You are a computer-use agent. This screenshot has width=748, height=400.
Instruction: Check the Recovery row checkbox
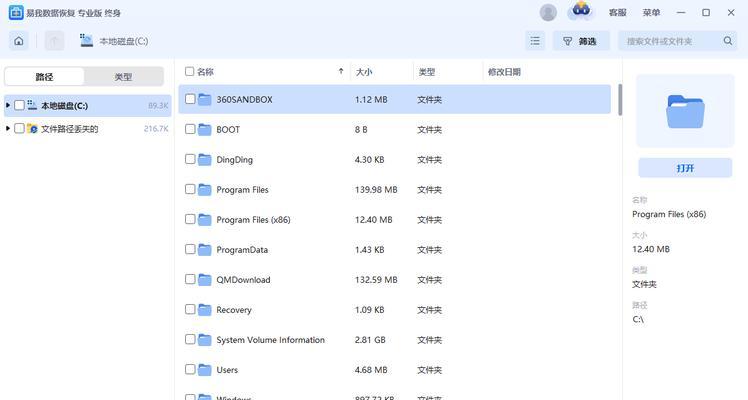pyautogui.click(x=190, y=309)
